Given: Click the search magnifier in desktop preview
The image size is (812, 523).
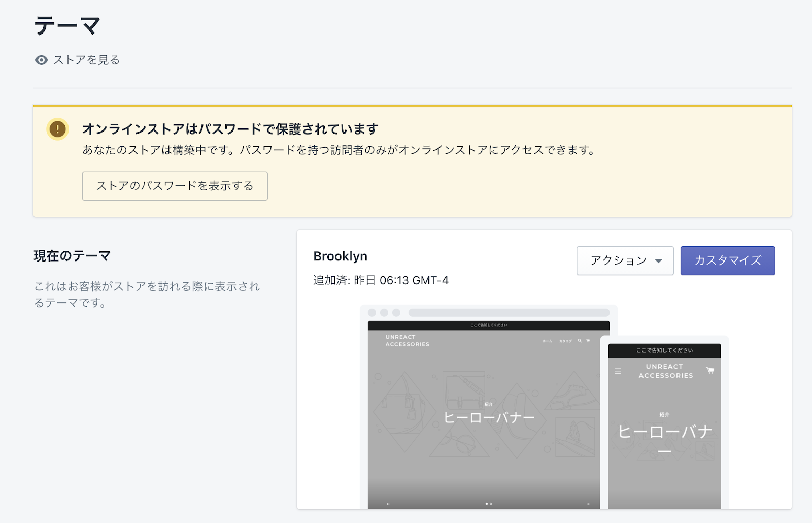Looking at the screenshot, I should pyautogui.click(x=580, y=341).
